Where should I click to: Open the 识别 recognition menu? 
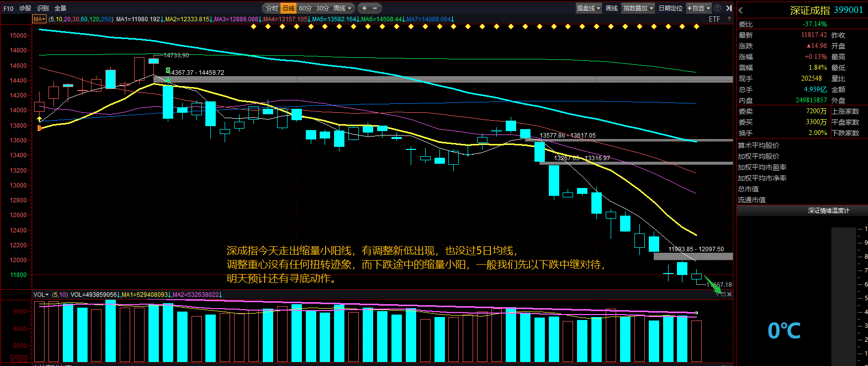pos(43,8)
